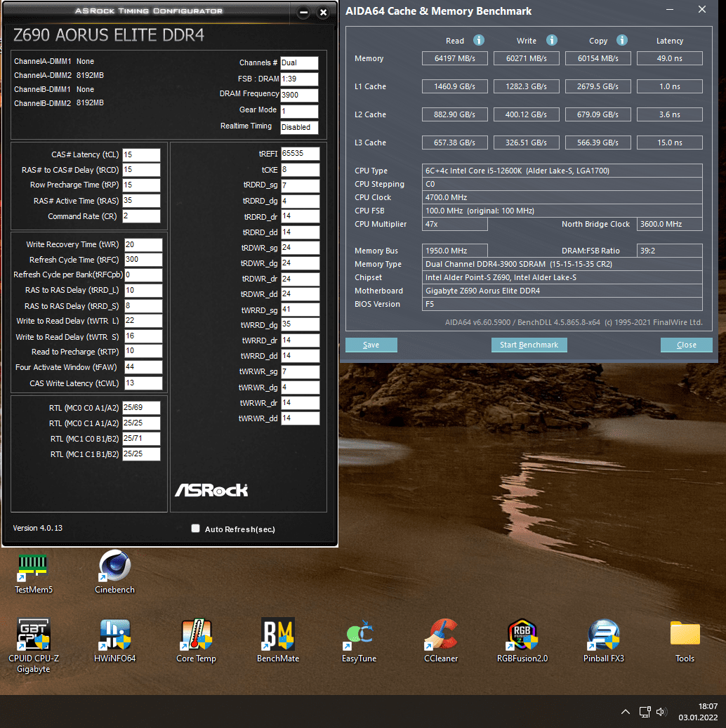Viewport: 726px width, 728px height.
Task: Click the tCKE value field
Action: (x=300, y=170)
